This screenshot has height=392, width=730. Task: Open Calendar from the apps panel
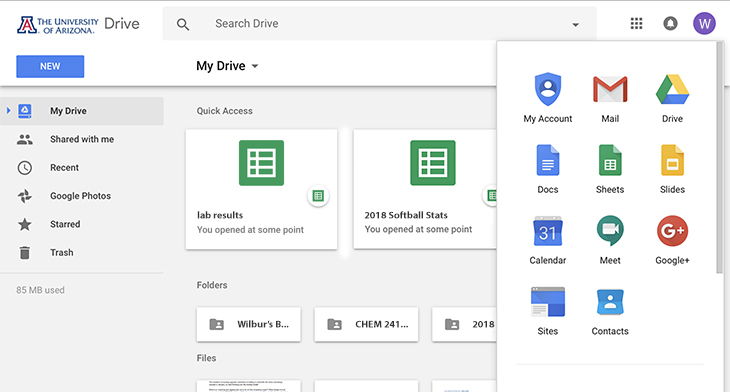click(x=548, y=240)
